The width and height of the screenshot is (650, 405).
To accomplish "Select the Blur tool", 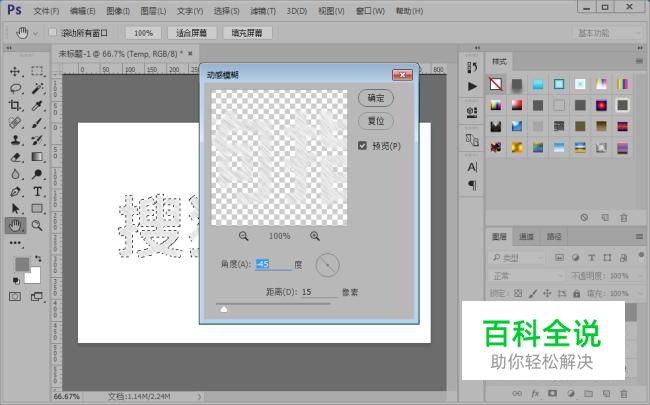I will (x=15, y=174).
